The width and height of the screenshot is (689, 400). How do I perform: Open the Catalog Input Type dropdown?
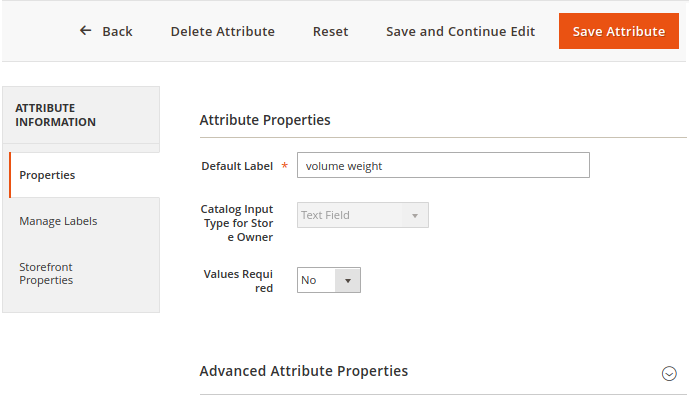coord(362,215)
